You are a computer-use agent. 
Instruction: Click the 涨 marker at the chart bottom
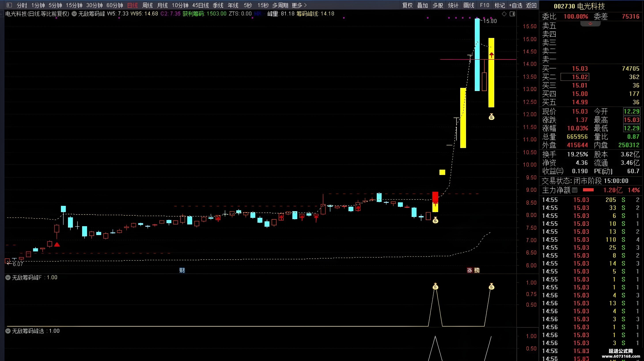470,270
